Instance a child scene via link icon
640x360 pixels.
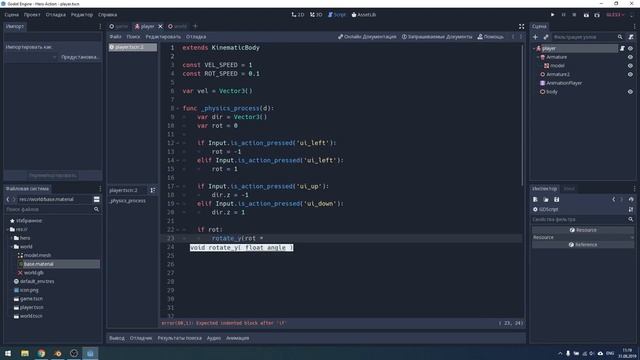coord(546,37)
